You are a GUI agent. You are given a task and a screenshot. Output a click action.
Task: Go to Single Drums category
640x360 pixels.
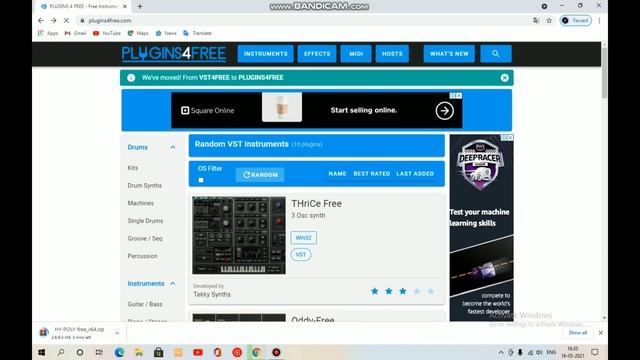[x=145, y=221]
